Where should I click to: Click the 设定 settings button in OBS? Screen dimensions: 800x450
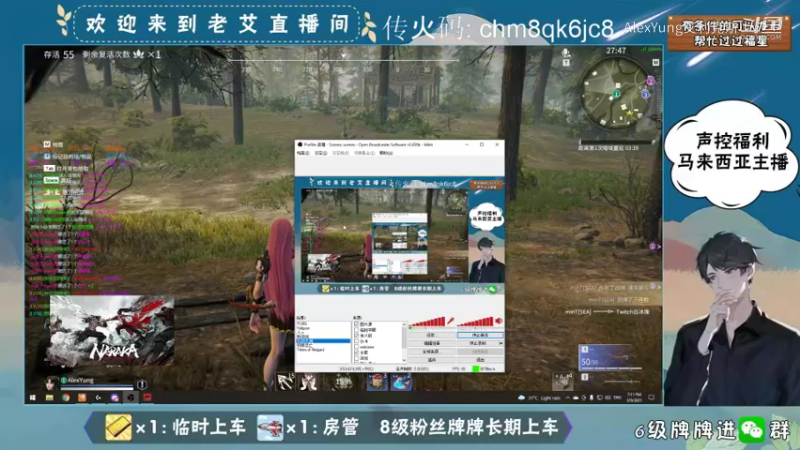click(431, 335)
